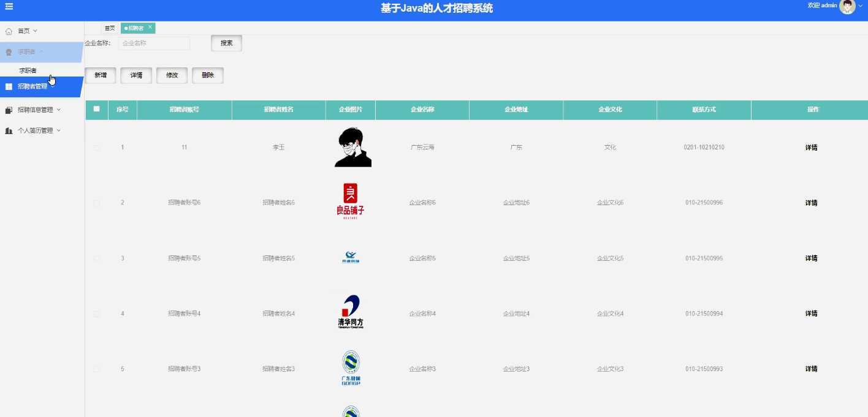The image size is (868, 417).
Task: Click the admin avatar picture
Action: point(847,6)
